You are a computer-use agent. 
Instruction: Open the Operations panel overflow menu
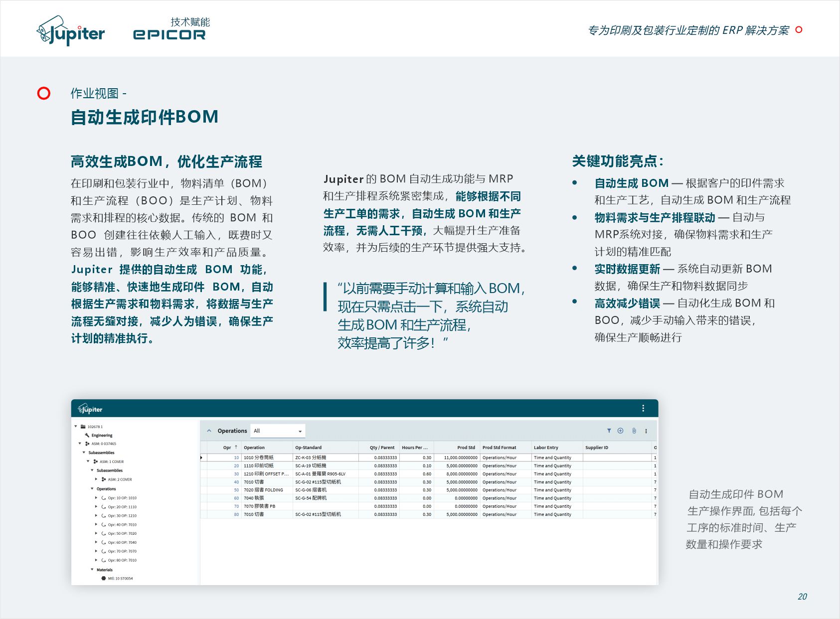tap(646, 431)
